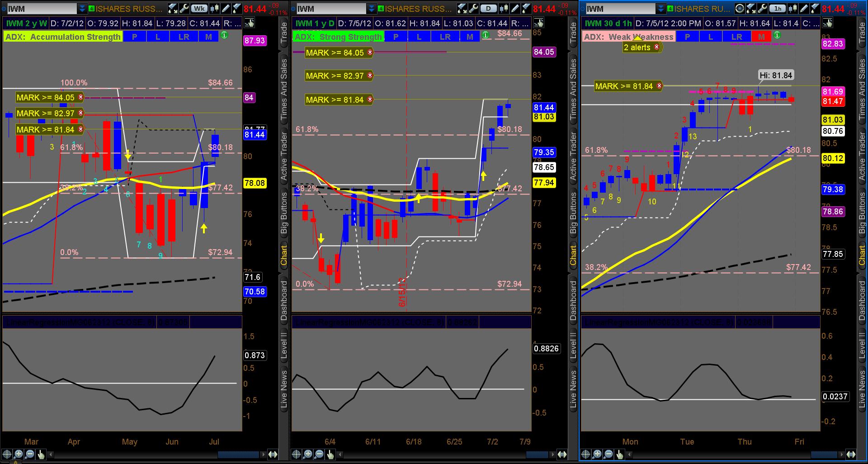Toggle the P indicator label in daily chart

pyautogui.click(x=396, y=37)
